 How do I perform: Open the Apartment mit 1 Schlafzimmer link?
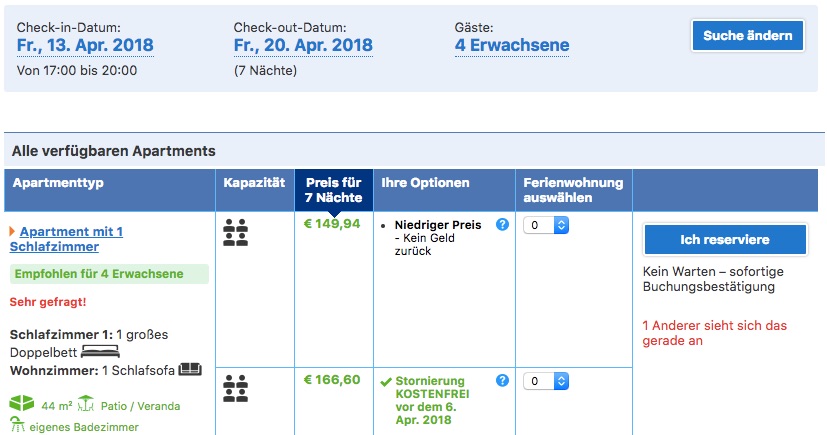coord(66,239)
